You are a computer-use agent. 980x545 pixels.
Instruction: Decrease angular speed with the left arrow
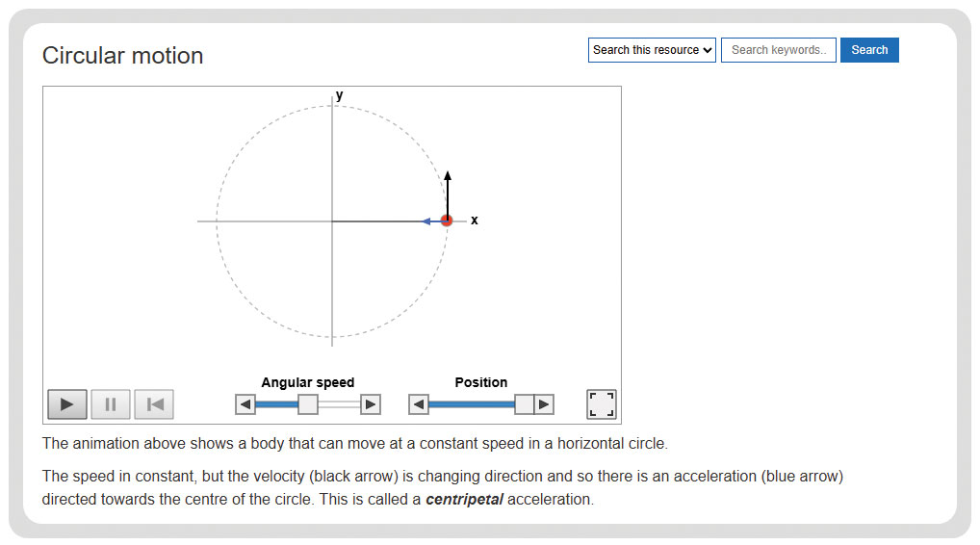point(245,404)
